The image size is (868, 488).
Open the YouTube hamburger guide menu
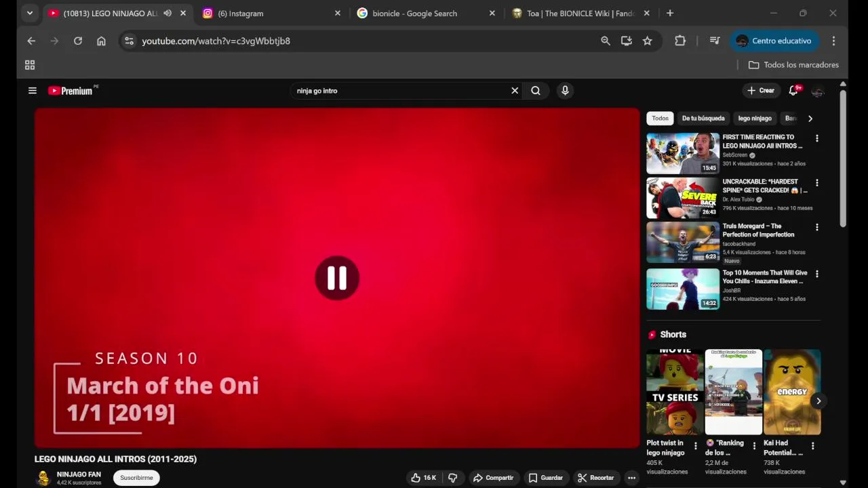32,91
